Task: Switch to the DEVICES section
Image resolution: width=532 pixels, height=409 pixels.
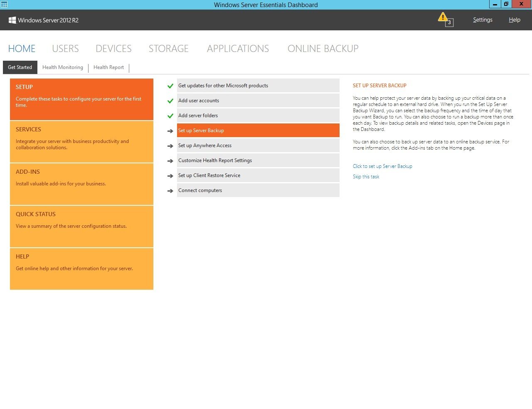Action: click(113, 49)
